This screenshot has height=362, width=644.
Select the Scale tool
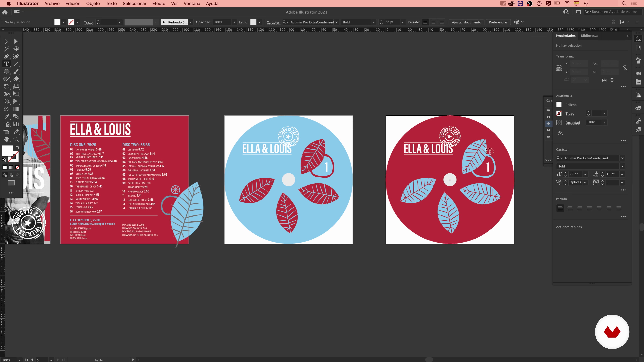16,86
